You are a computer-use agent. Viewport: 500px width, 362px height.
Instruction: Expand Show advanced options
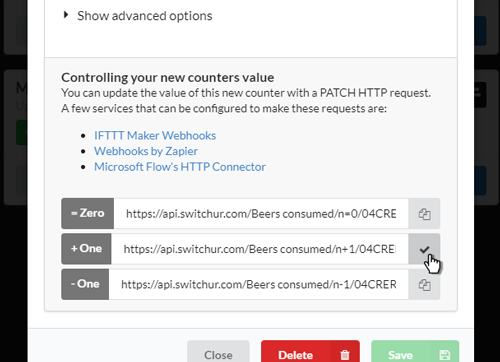138,16
